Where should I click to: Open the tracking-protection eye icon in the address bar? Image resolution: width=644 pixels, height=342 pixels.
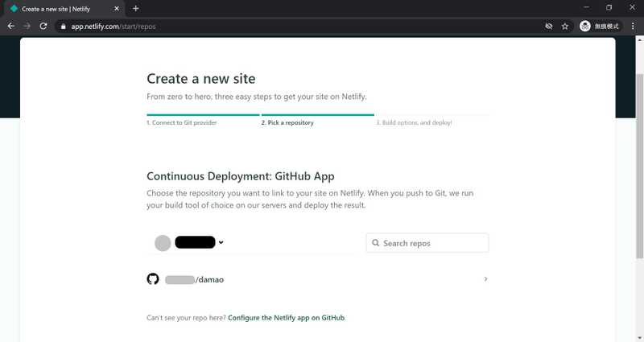pos(549,27)
